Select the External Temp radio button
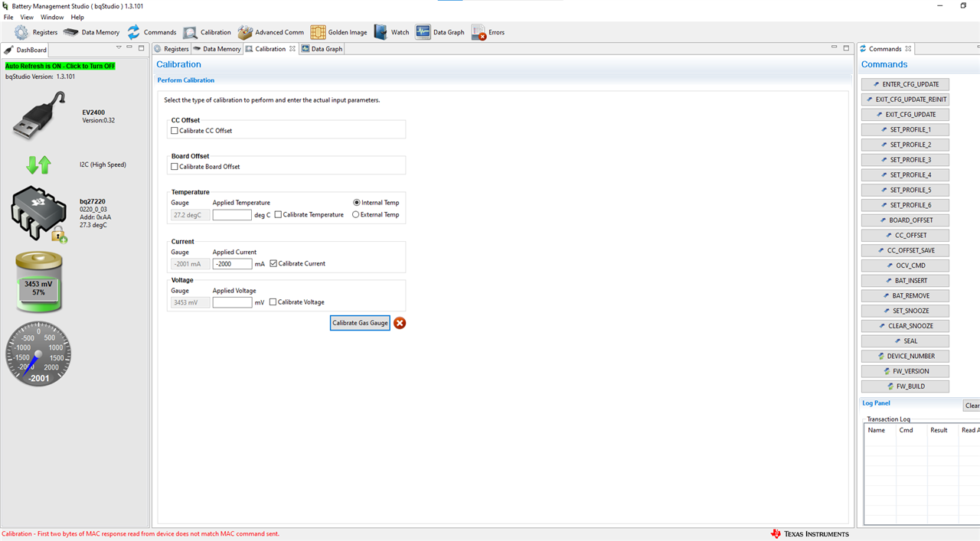The width and height of the screenshot is (980, 541). [356, 215]
